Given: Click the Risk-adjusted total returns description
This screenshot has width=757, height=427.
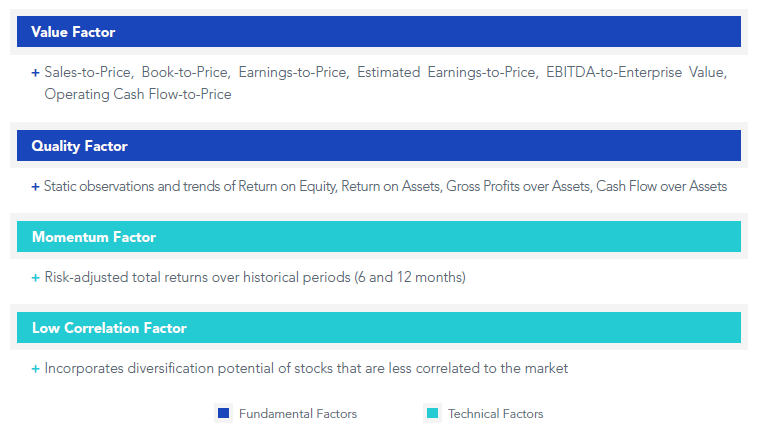Looking at the screenshot, I should click(255, 277).
